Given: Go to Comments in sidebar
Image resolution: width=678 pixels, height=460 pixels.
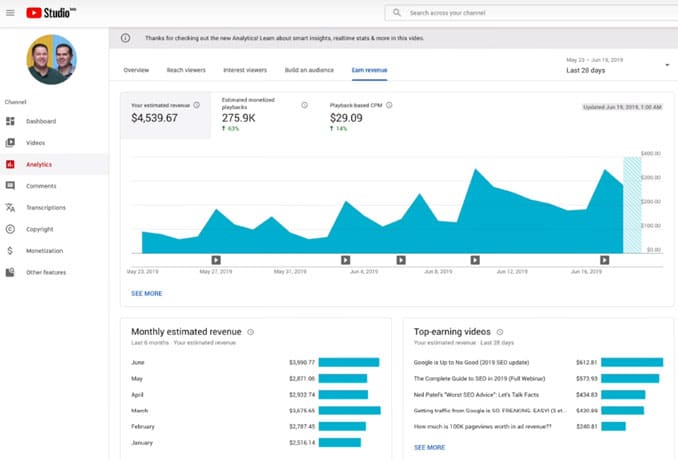Looking at the screenshot, I should 41,186.
